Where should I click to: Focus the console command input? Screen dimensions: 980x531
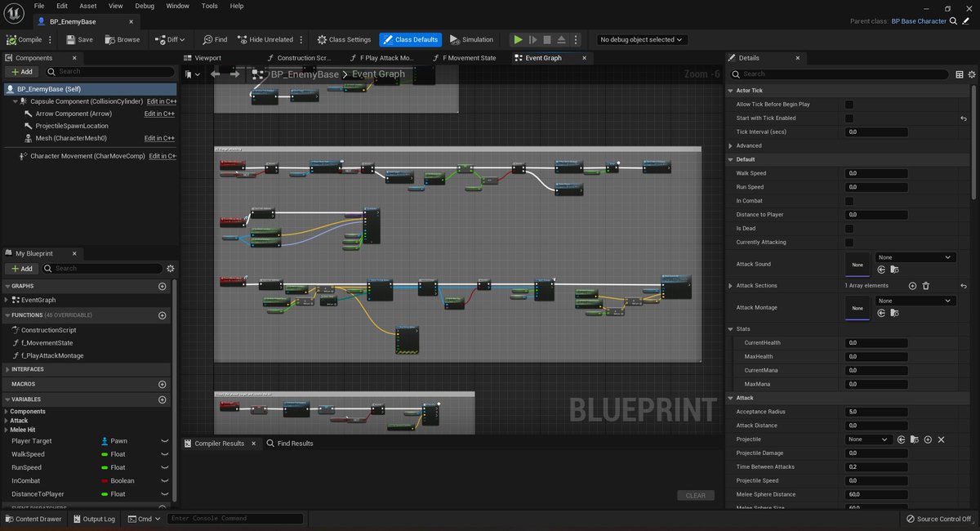point(235,519)
